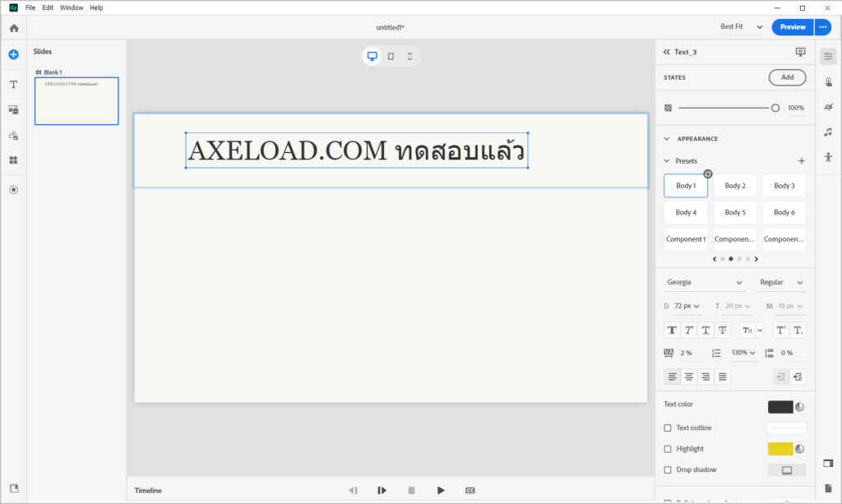This screenshot has width=842, height=504.
Task: Select the Blank 1 slide thumbnail
Action: [76, 101]
